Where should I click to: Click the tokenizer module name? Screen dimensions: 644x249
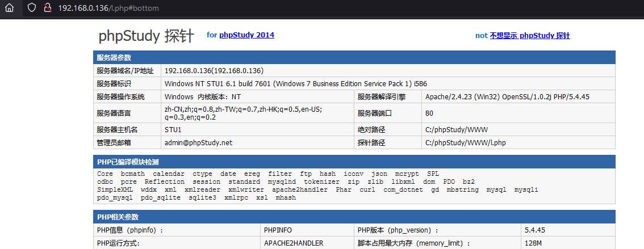322,182
